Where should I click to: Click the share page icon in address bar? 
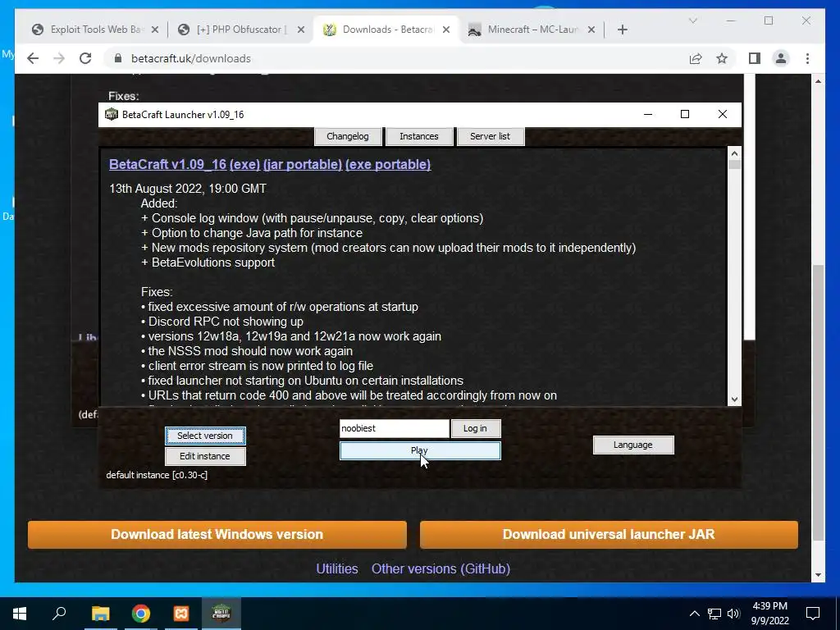pos(696,58)
